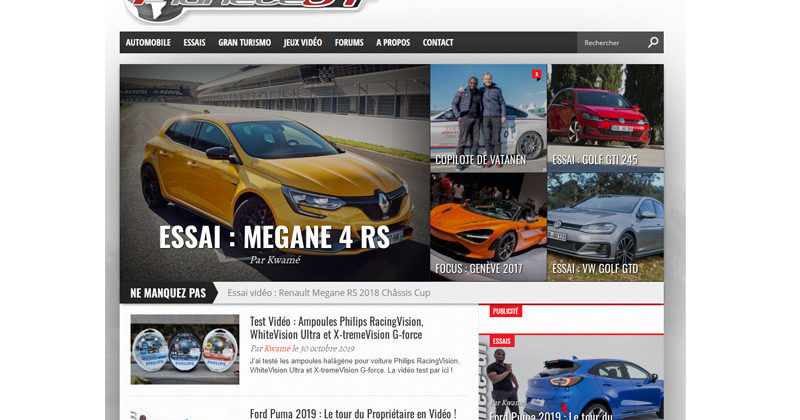Focus the Rechercher search field
The width and height of the screenshot is (800, 420).
[612, 42]
